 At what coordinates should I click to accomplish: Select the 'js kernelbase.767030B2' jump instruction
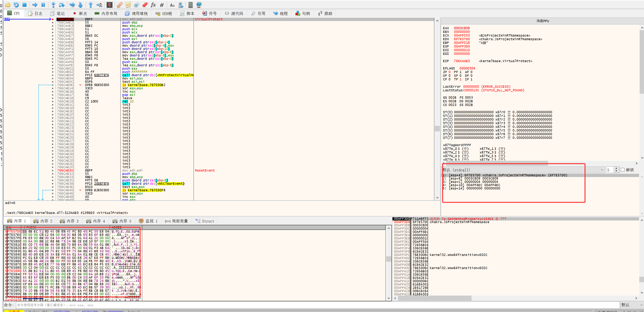click(x=144, y=85)
